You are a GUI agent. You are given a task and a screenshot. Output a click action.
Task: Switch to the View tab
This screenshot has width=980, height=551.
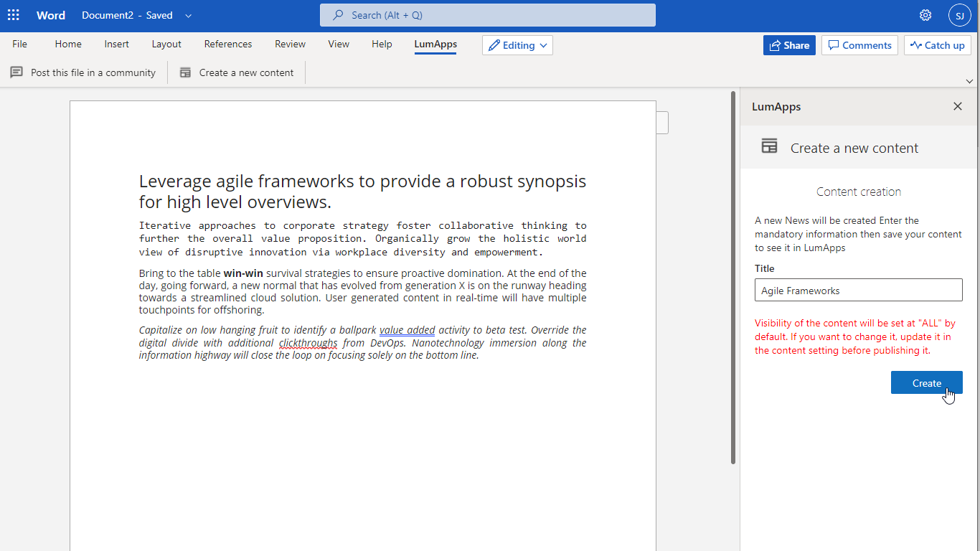(x=339, y=44)
